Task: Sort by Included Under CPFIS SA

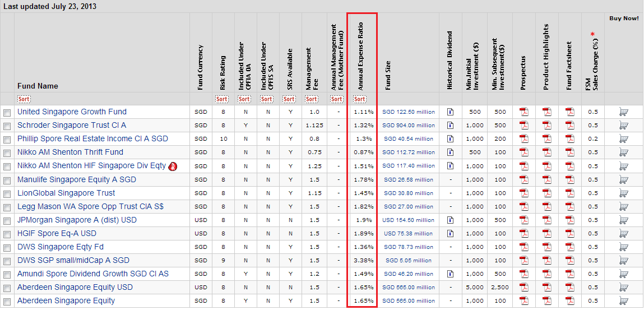Action: [267, 99]
